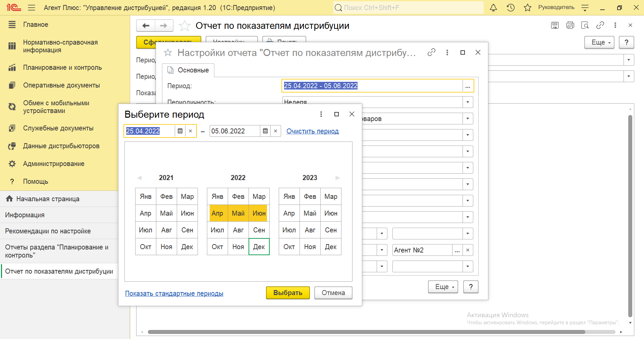Expand dropdown left of Агент №2

[382, 250]
